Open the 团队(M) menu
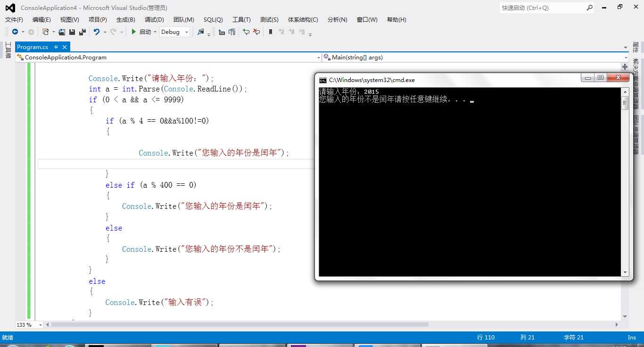644x347 pixels. pos(183,20)
